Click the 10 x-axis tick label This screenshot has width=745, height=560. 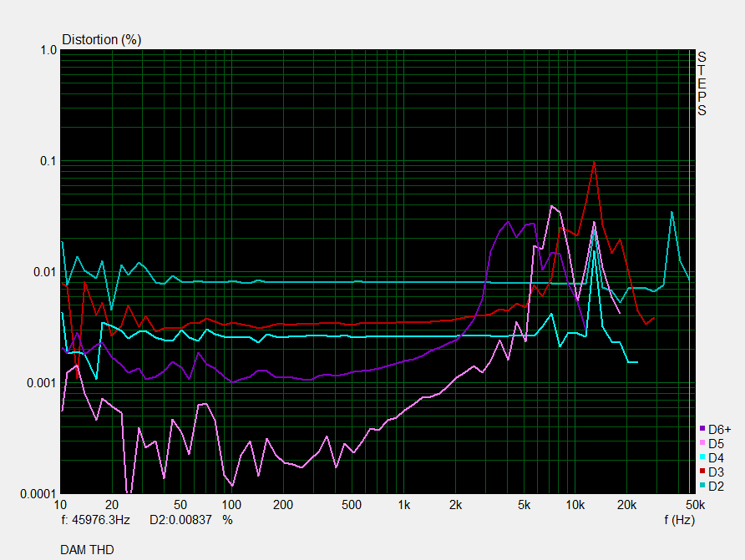point(60,505)
